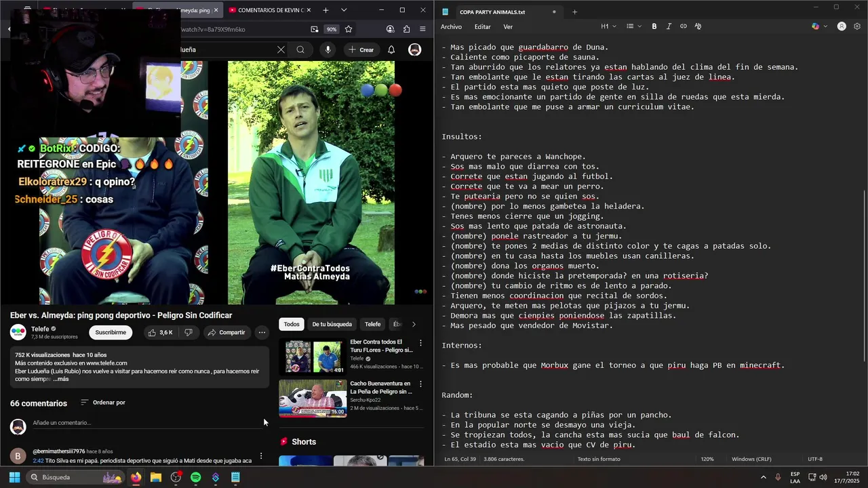The image size is (868, 488).
Task: Select the Telefe filter chip
Action: tap(373, 324)
